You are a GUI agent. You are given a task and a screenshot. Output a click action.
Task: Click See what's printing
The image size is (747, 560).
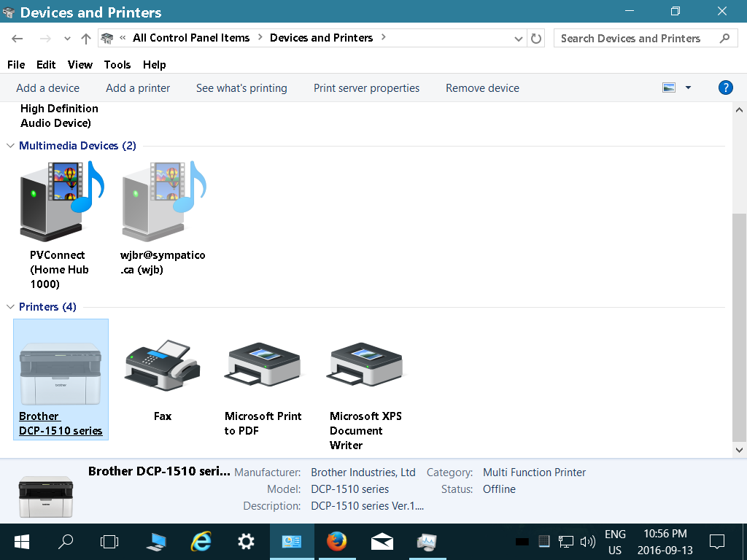click(241, 88)
